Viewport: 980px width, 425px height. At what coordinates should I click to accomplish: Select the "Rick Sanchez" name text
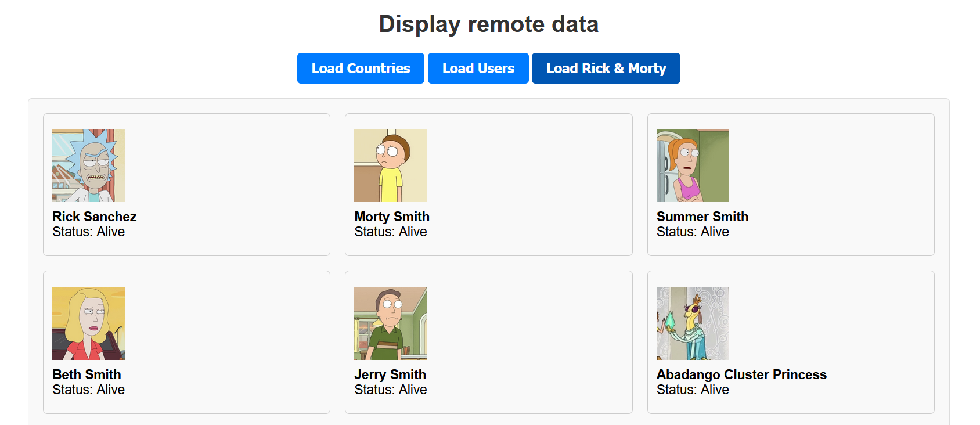94,217
